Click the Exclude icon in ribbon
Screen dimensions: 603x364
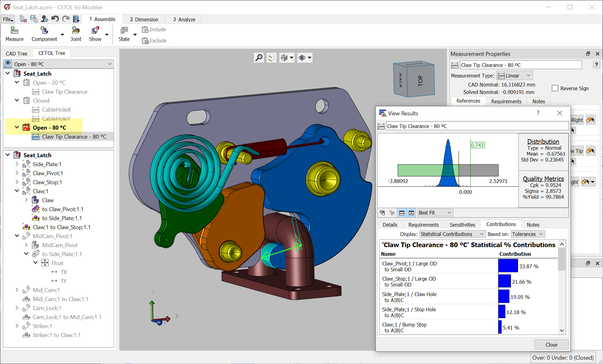pyautogui.click(x=145, y=41)
